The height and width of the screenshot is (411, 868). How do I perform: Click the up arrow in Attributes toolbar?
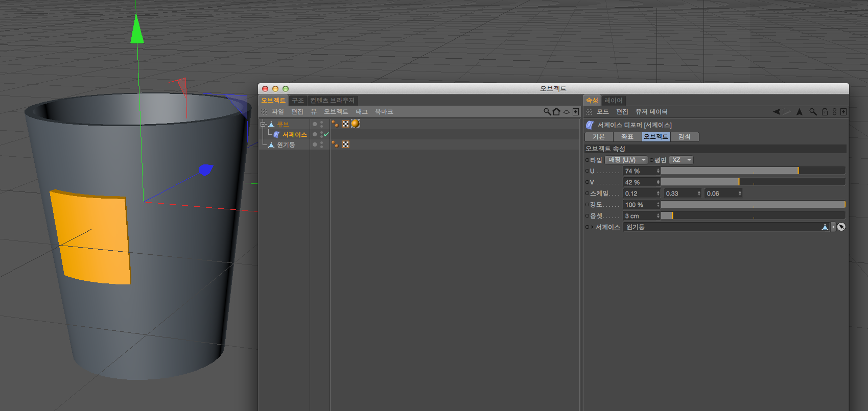(x=800, y=112)
